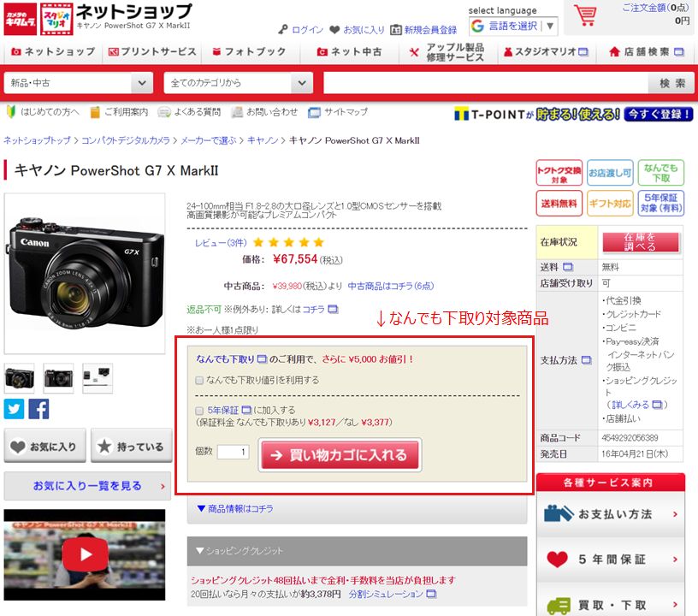The image size is (698, 616).
Task: Select the スタジオマリオ navigation tab
Action: (x=546, y=51)
